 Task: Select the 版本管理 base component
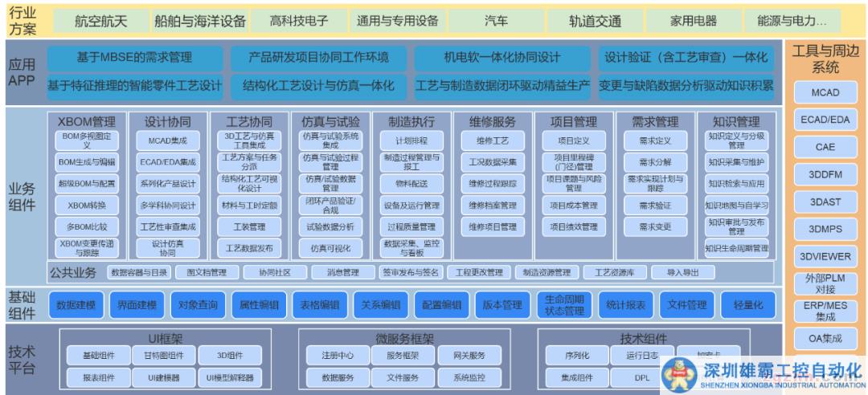click(x=502, y=305)
